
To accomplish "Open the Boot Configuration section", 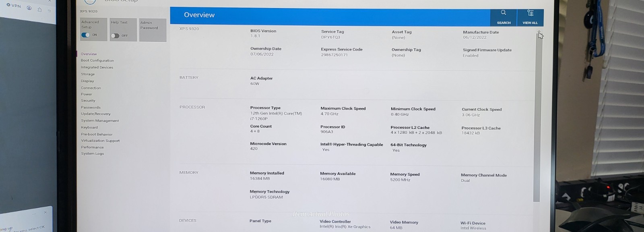I will [97, 60].
